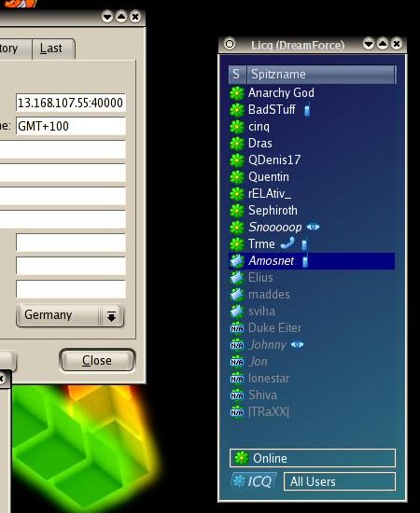420x513 pixels.
Task: Click the N/A icon beside |TRaXX|
Action: tap(237, 412)
